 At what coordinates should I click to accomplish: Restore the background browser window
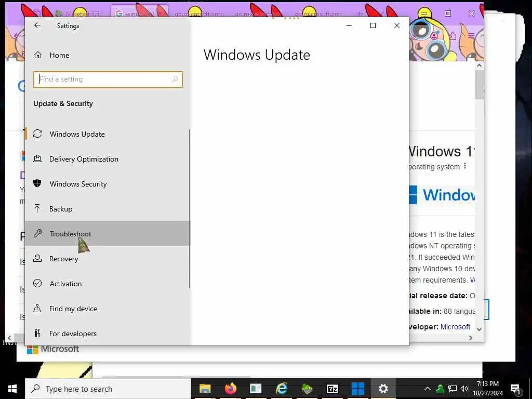448,14
